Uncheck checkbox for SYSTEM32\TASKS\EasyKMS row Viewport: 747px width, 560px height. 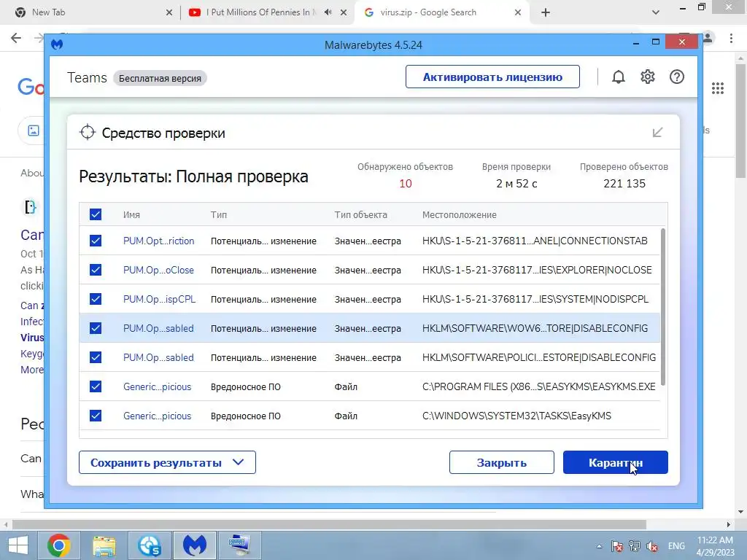(x=96, y=416)
